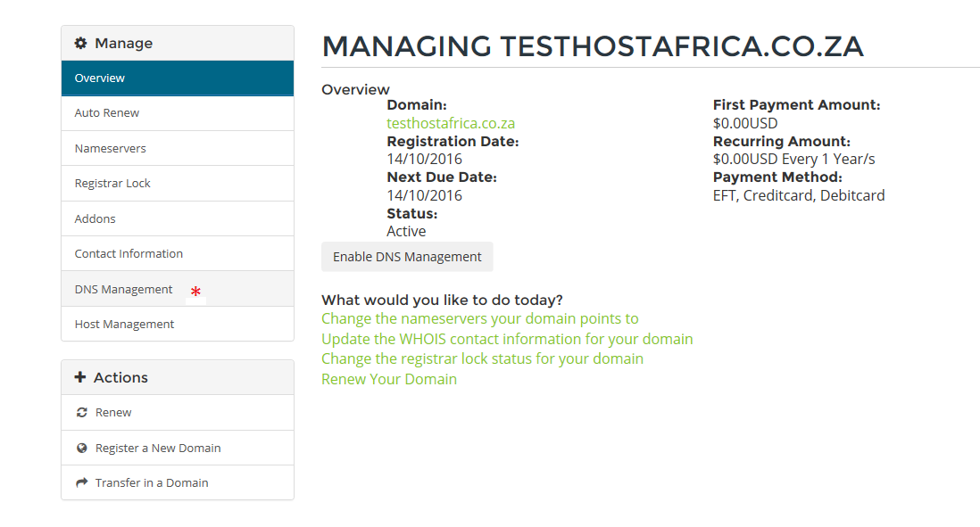Select DNS Management in sidebar
The image size is (980, 527).
pos(178,289)
